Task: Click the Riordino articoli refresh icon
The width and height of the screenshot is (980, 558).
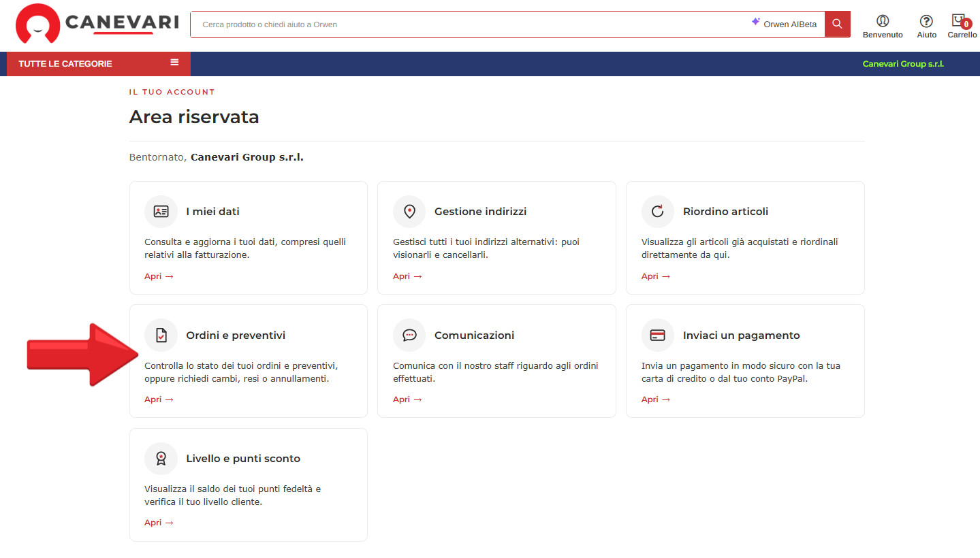Action: tap(658, 212)
